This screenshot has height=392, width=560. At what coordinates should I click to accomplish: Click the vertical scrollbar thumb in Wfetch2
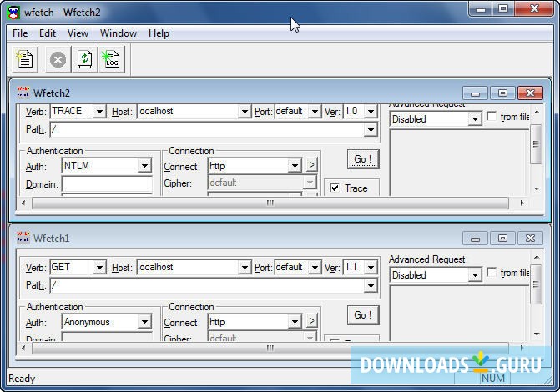pyautogui.click(x=536, y=144)
